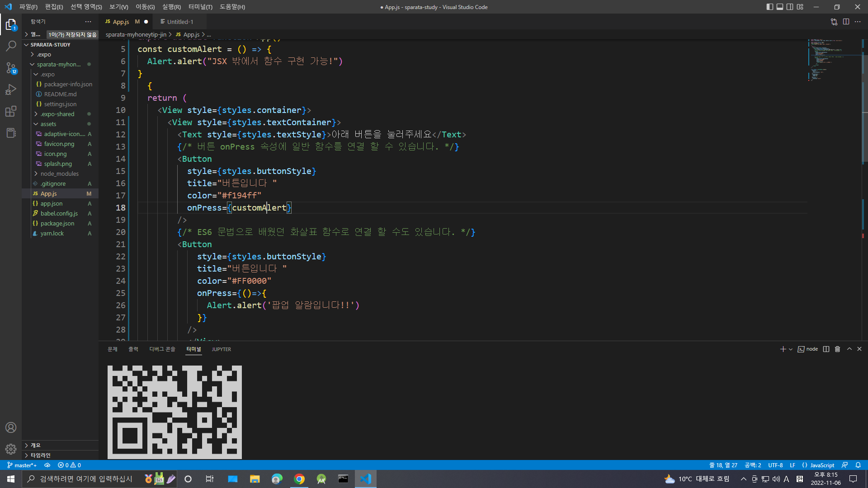Screen dimensions: 868x488
Task: Open the Search view in the activity bar
Action: [11, 46]
